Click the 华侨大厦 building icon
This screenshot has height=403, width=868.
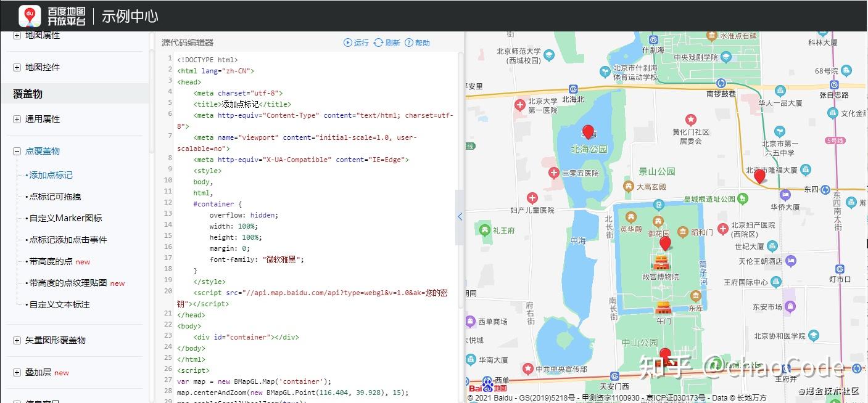click(785, 195)
